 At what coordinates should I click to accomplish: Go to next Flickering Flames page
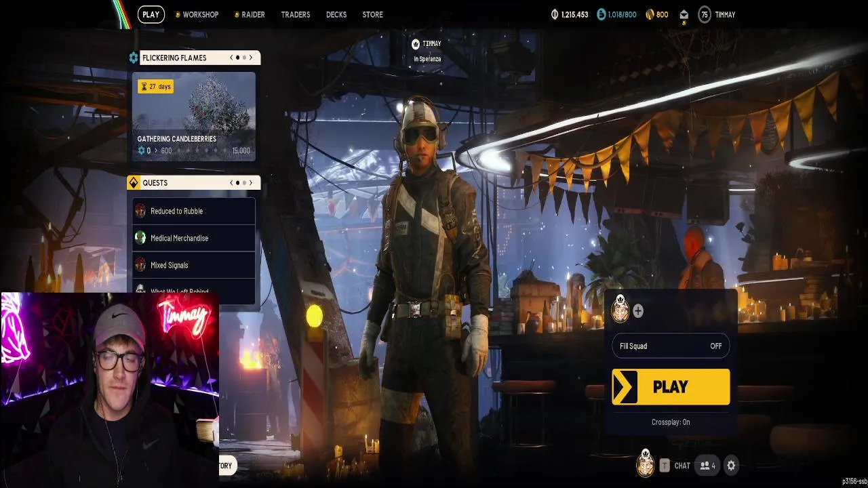coord(251,58)
